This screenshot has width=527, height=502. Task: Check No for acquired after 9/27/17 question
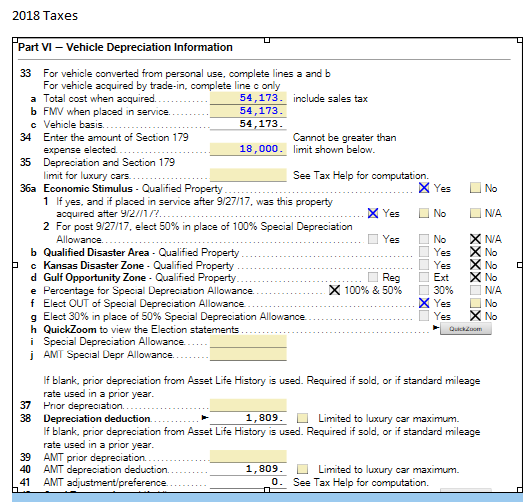click(424, 213)
